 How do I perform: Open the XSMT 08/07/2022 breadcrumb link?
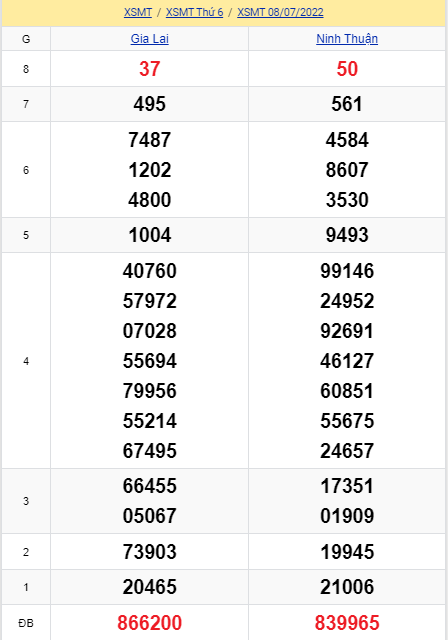click(x=280, y=12)
